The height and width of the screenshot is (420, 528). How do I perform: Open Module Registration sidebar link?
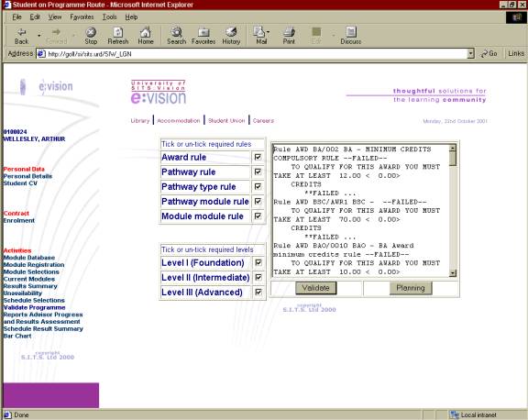34,265
